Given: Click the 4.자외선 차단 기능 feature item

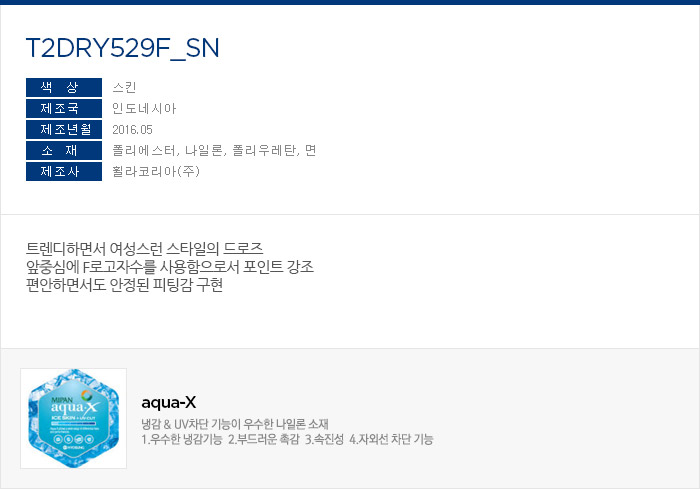Looking at the screenshot, I should pos(392,439).
